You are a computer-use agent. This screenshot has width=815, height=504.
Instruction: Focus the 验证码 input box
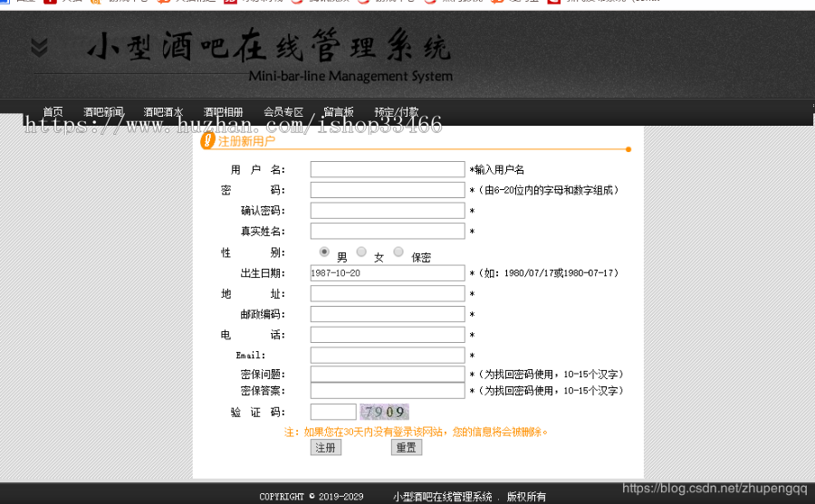coord(333,412)
